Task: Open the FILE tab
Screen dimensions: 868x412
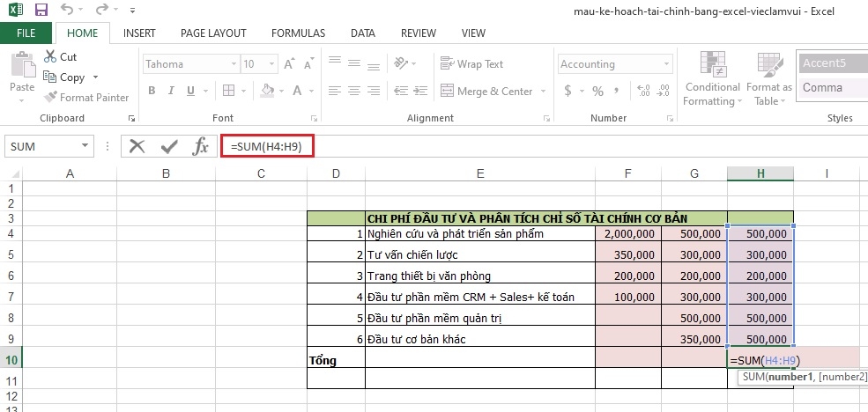Action: click(26, 33)
